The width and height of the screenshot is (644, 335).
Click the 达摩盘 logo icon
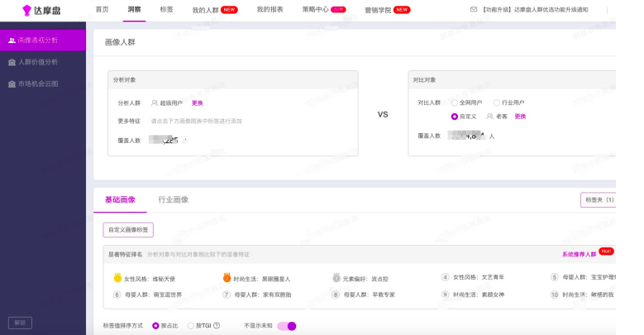[26, 10]
